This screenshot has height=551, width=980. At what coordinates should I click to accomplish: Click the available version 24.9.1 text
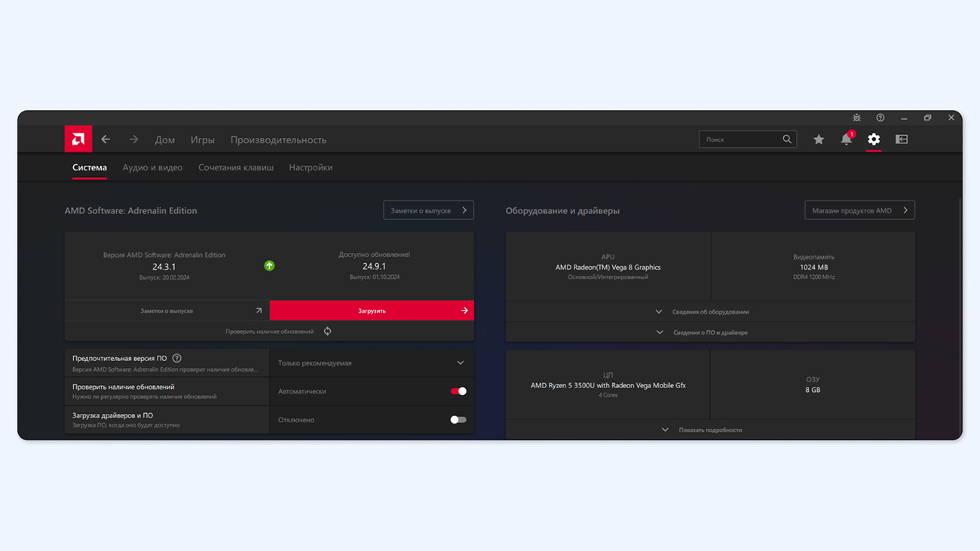374,266
